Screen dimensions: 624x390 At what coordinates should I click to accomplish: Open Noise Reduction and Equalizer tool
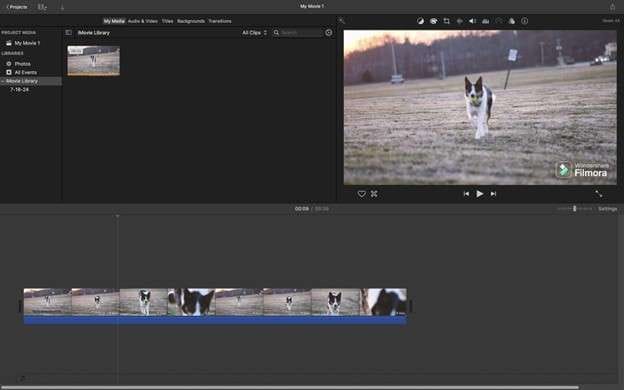tap(486, 21)
